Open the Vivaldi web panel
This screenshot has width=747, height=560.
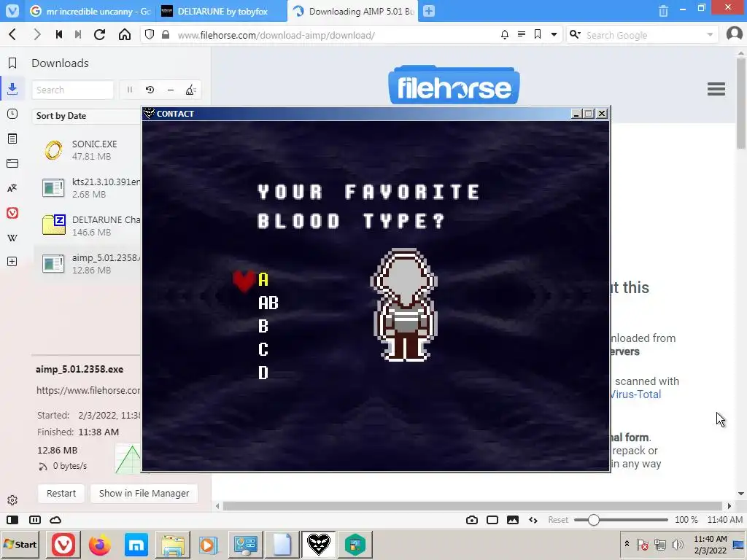tap(12, 213)
